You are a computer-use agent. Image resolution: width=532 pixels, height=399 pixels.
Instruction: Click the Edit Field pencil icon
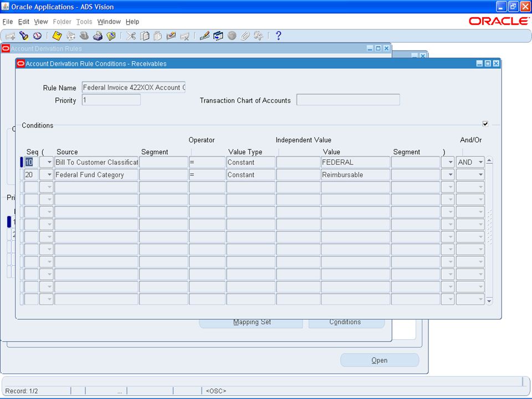(204, 35)
